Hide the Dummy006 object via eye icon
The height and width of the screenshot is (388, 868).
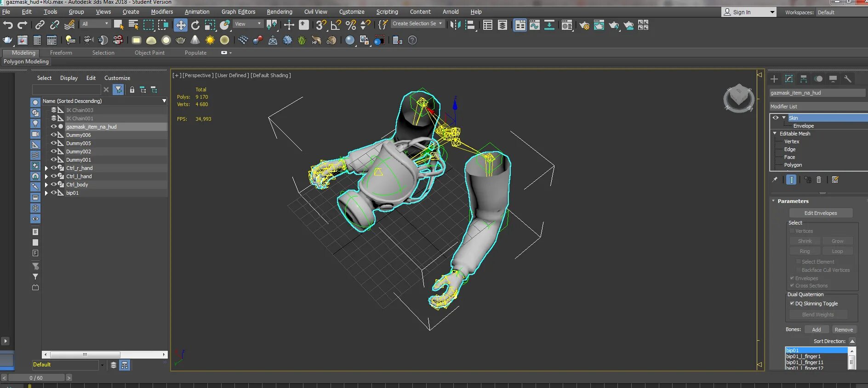point(54,135)
